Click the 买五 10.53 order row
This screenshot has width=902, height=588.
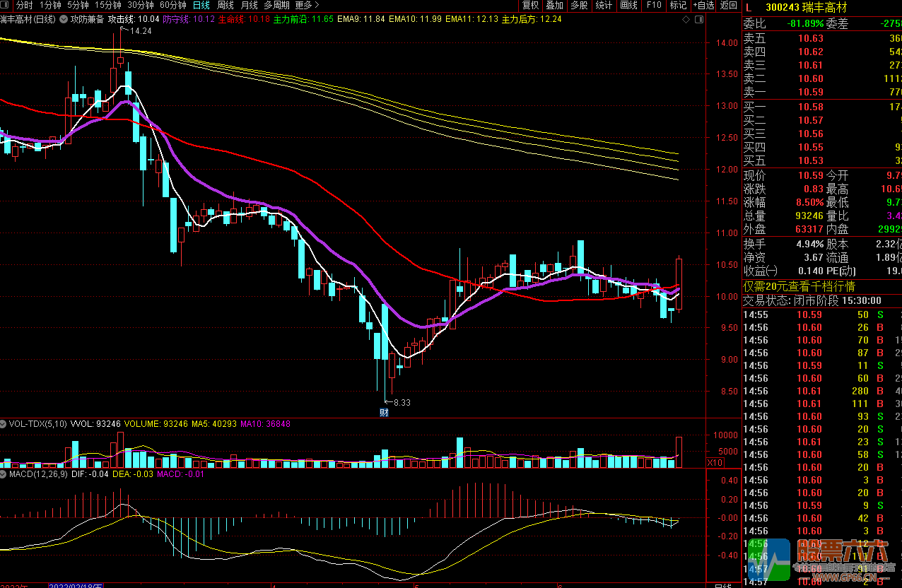822,160
